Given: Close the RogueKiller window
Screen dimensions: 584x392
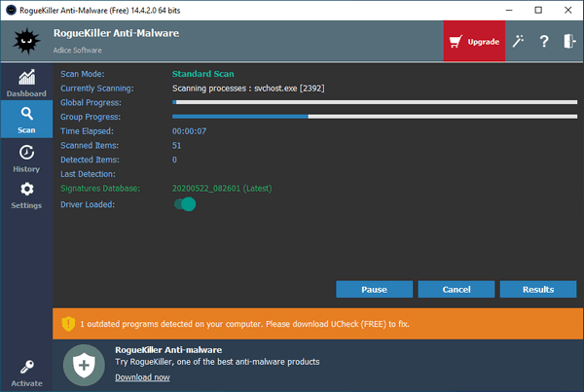Looking at the screenshot, I should point(568,10).
